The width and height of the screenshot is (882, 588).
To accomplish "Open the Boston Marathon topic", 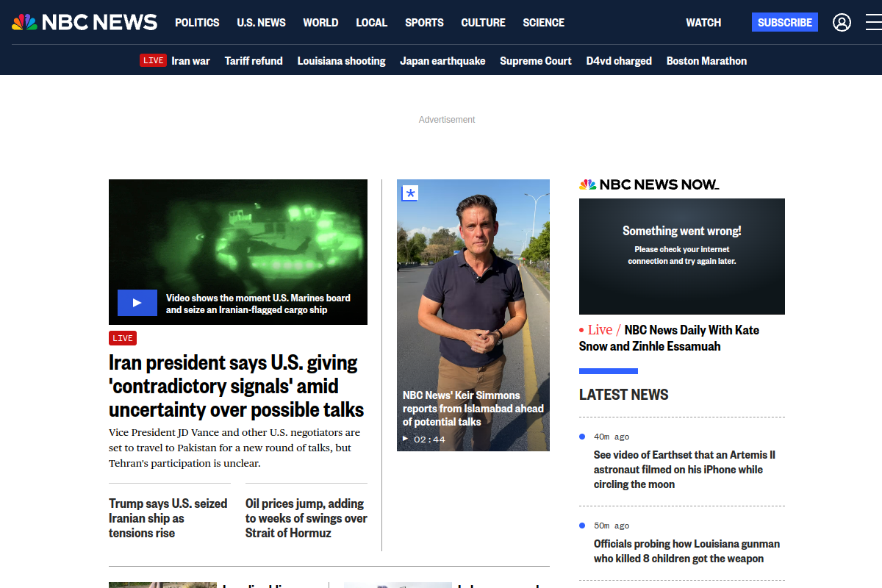I will (706, 61).
